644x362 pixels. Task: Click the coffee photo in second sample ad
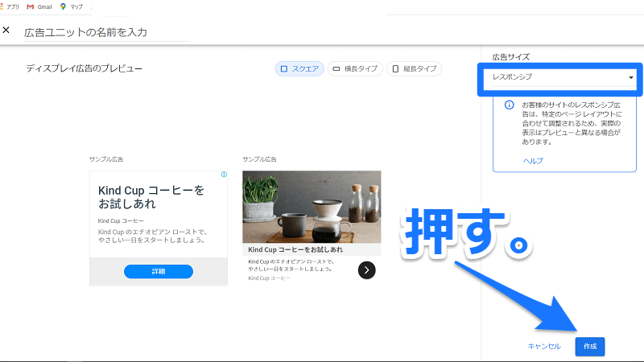point(312,206)
